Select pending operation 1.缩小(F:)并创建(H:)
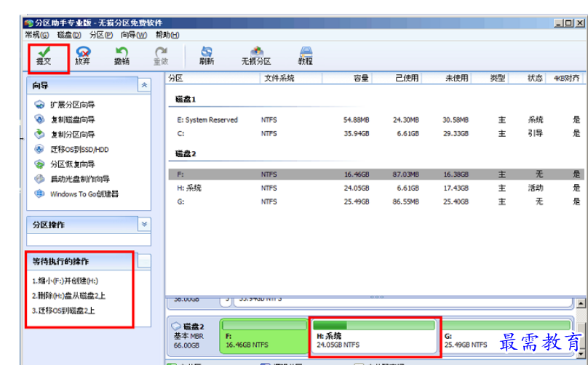588x365 pixels. tap(65, 281)
